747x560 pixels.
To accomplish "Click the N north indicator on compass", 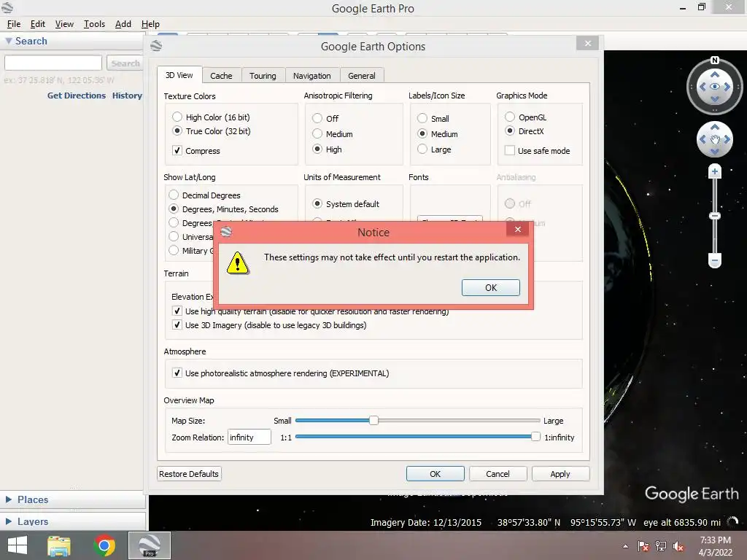I will tap(715, 61).
